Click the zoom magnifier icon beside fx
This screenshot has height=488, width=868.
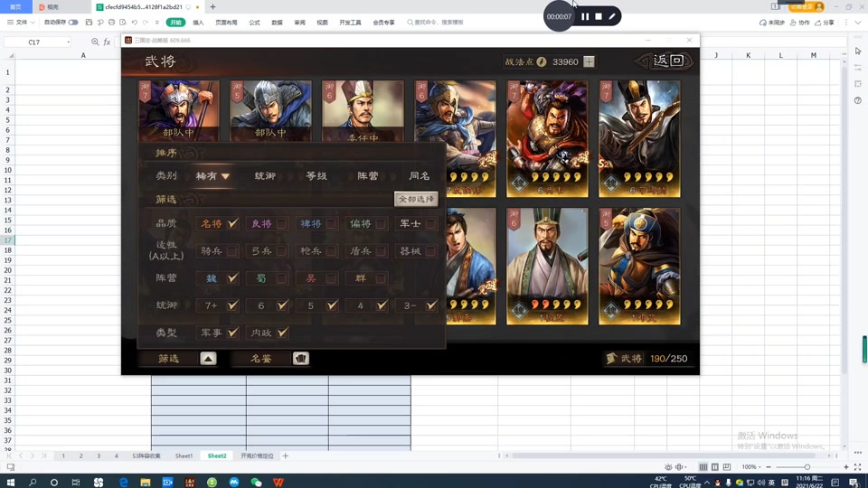pos(95,42)
